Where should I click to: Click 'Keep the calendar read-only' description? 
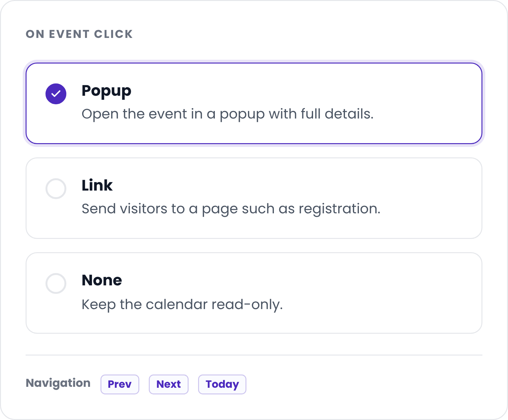tap(182, 305)
